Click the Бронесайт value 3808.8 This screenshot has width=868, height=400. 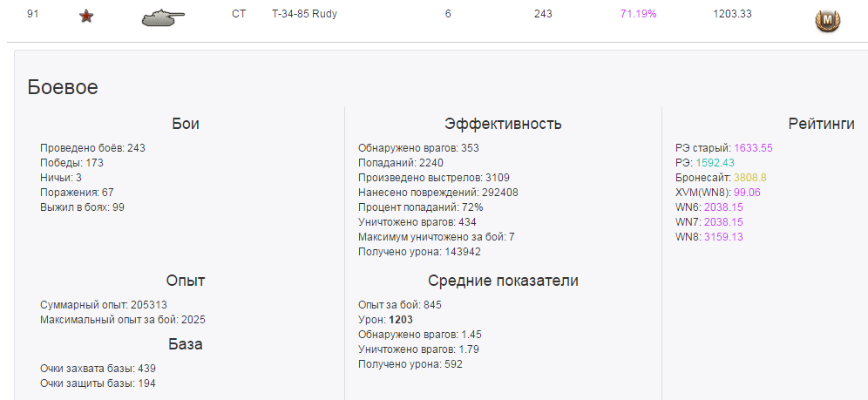coord(750,178)
